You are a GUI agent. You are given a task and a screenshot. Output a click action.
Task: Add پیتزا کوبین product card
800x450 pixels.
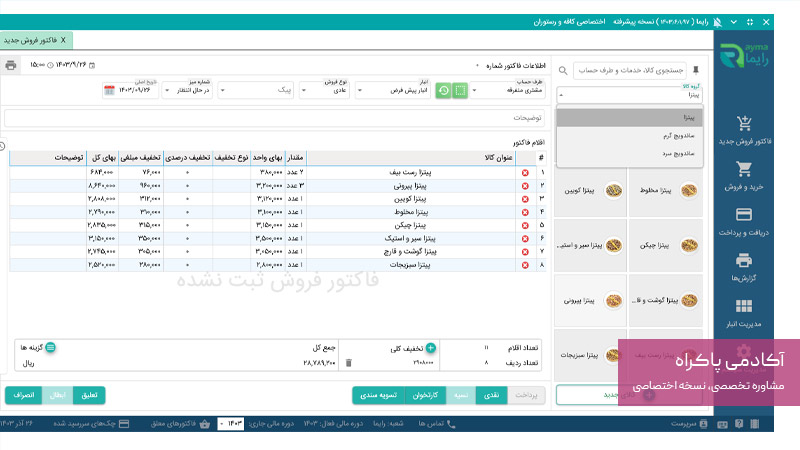click(x=590, y=190)
